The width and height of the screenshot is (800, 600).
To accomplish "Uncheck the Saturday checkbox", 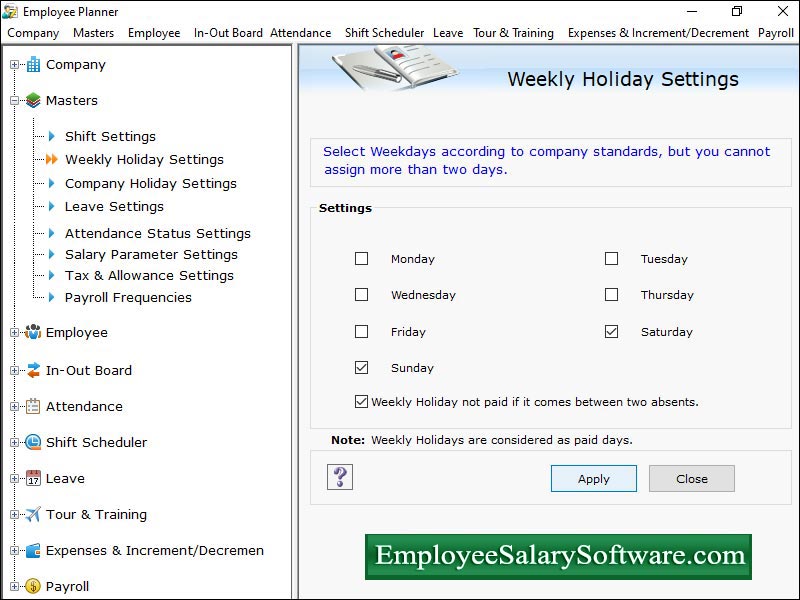I will pos(612,331).
